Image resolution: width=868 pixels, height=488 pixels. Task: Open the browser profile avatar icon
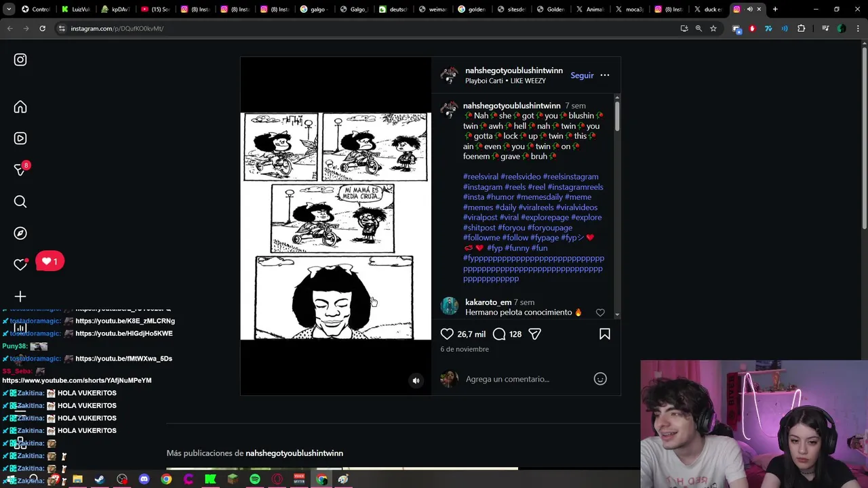tap(842, 28)
